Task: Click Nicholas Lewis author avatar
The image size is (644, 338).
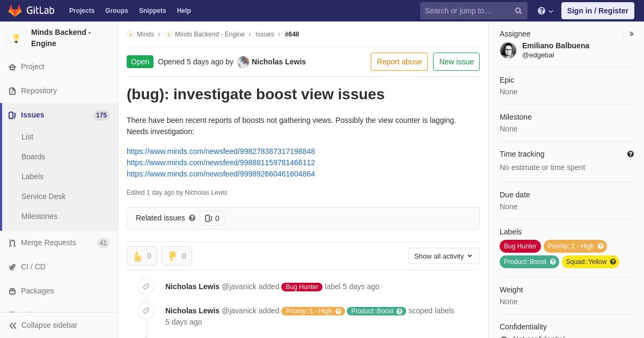Action: point(243,62)
